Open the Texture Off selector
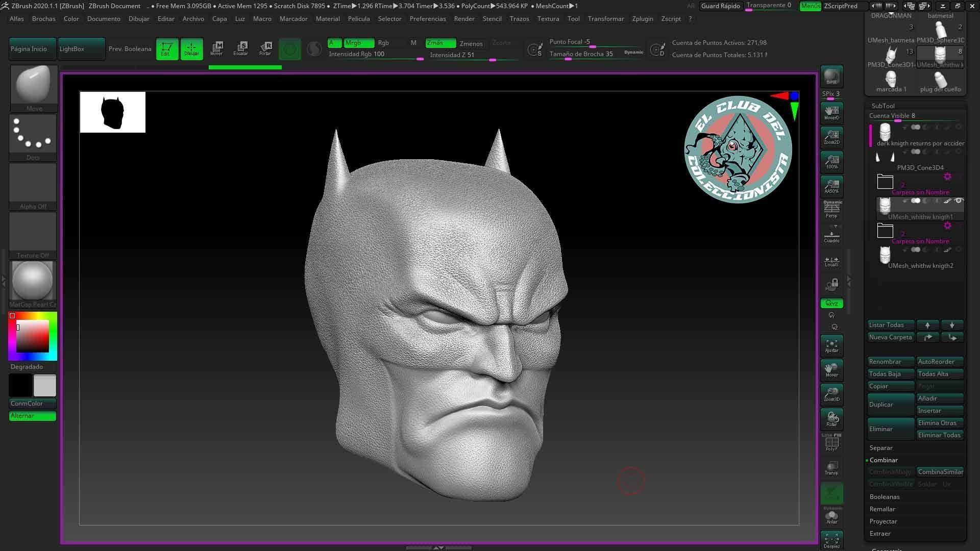The height and width of the screenshot is (551, 980). coord(33,236)
